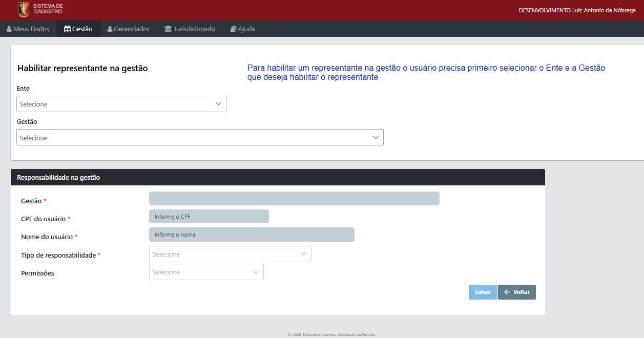Click the Sistema de Cadastro logo crest
This screenshot has height=338, width=644.
point(24,9)
